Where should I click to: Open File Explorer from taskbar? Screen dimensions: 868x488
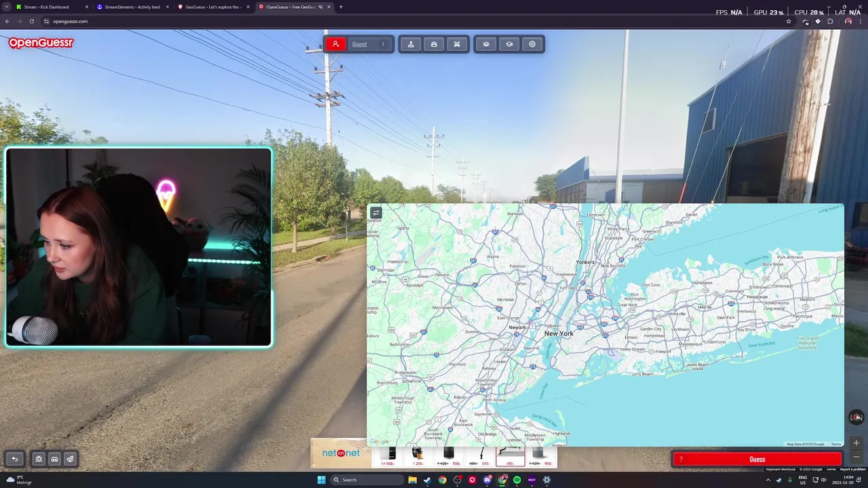412,480
